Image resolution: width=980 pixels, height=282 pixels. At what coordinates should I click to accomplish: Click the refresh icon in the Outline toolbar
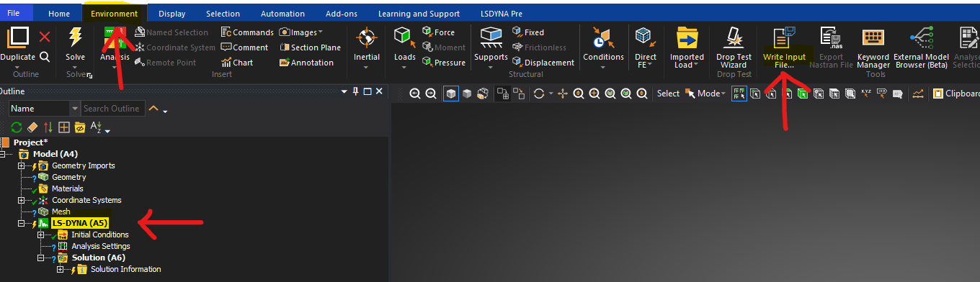(16, 127)
